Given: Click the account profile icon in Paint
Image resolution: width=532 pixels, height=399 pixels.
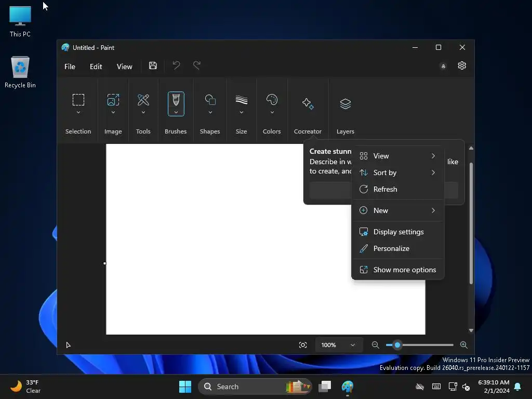Looking at the screenshot, I should point(443,66).
